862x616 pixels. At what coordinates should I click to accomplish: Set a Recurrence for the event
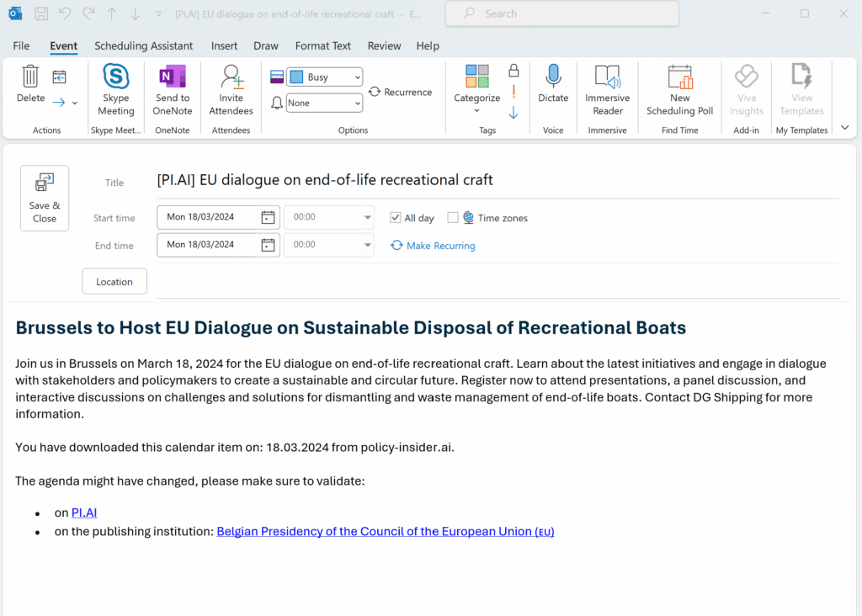coord(401,92)
